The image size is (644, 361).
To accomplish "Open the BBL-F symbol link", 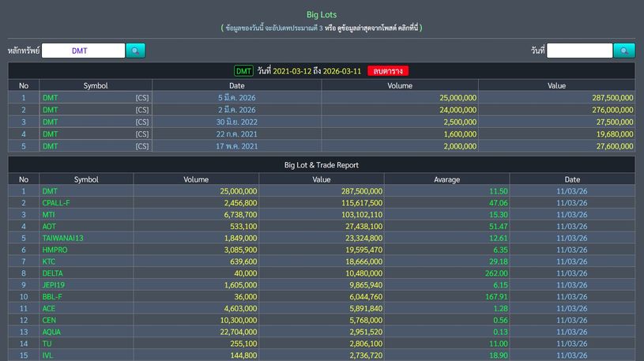I will click(53, 296).
